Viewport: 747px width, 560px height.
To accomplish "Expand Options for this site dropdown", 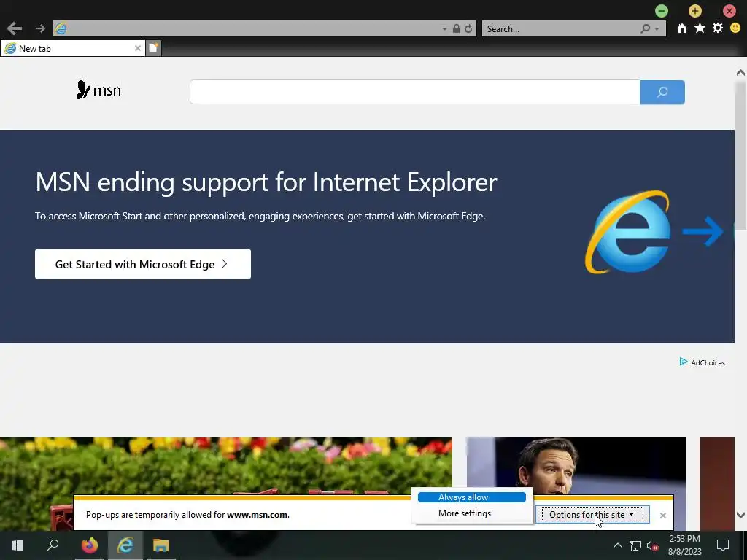I will (592, 514).
